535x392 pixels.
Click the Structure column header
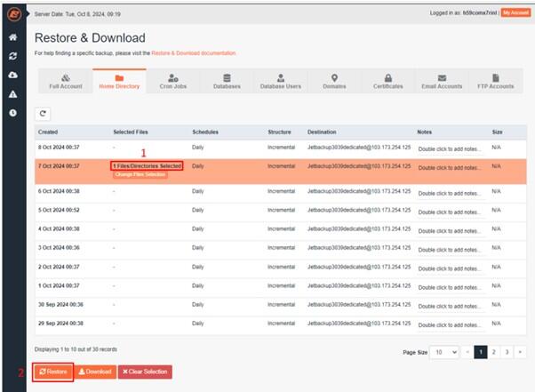point(279,132)
